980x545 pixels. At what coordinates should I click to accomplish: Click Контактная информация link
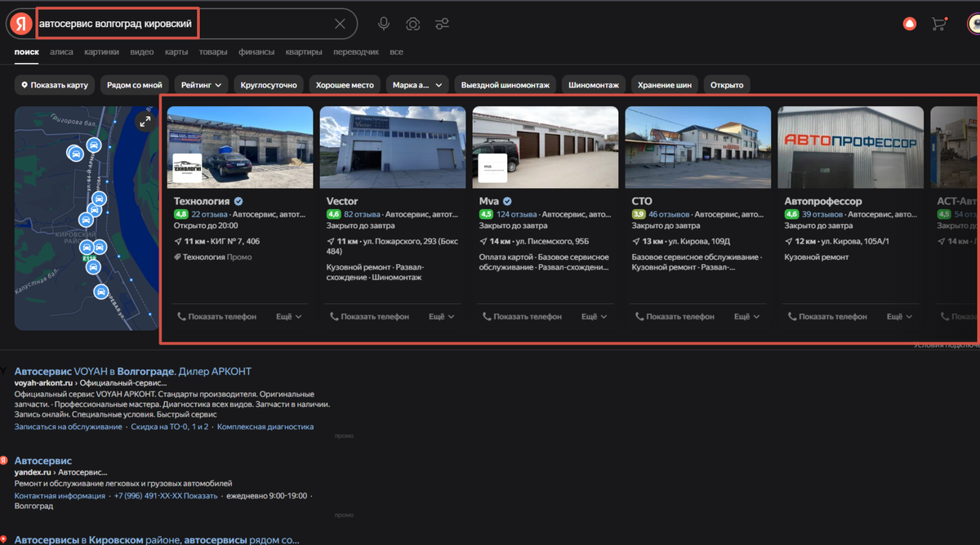[60, 496]
